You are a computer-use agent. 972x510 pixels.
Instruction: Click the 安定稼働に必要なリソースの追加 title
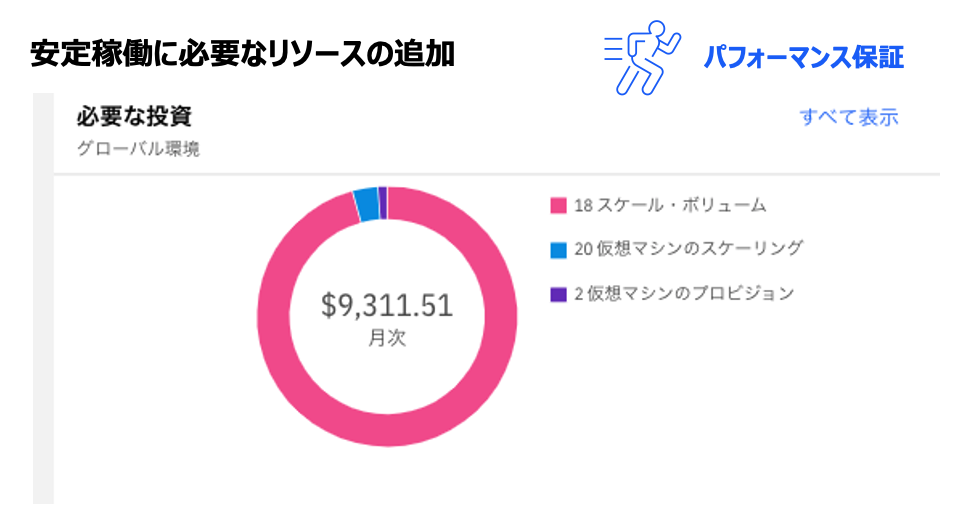pos(243,54)
